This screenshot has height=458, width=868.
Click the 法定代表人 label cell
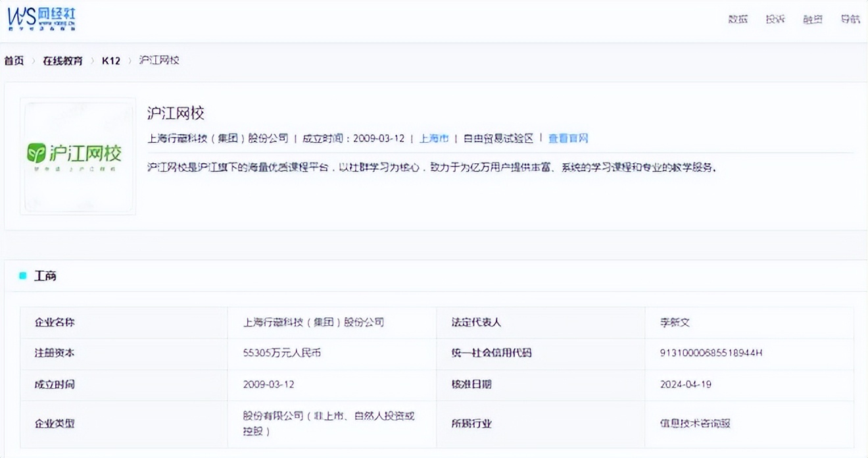point(541,322)
